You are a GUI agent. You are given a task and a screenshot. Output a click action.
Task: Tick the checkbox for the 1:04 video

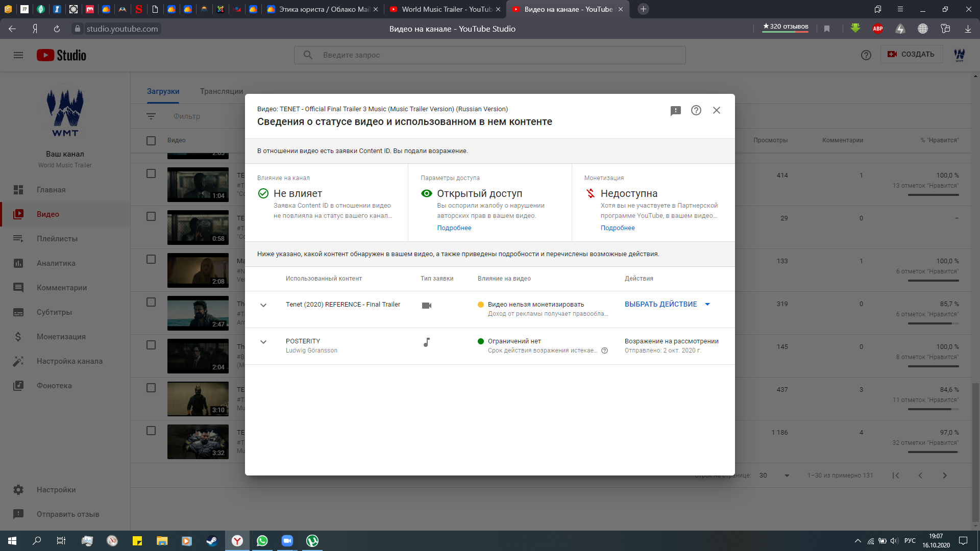[151, 173]
